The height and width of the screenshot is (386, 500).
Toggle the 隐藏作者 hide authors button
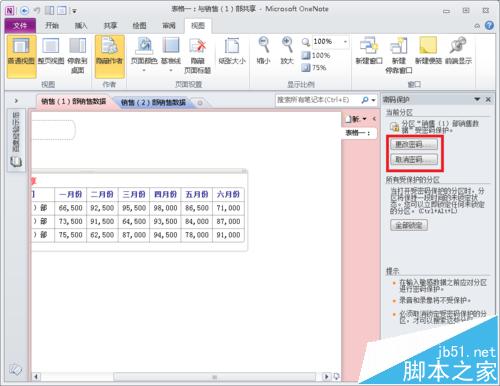pyautogui.click(x=110, y=56)
